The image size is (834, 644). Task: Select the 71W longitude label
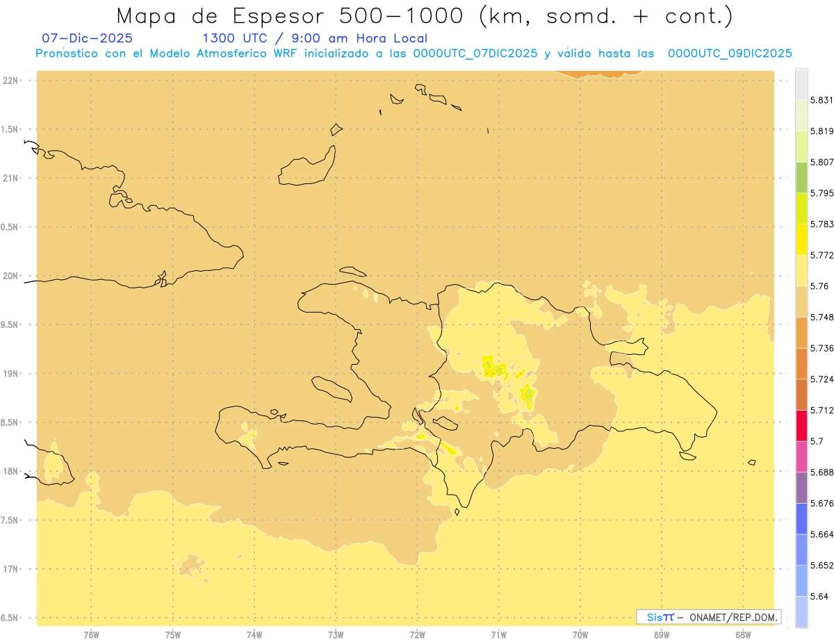click(498, 635)
